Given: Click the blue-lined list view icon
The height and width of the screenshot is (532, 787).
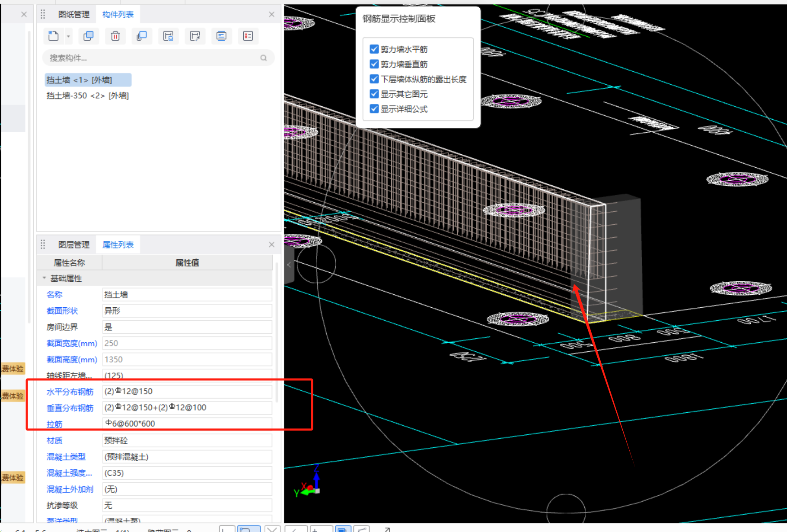Looking at the screenshot, I should click(221, 36).
